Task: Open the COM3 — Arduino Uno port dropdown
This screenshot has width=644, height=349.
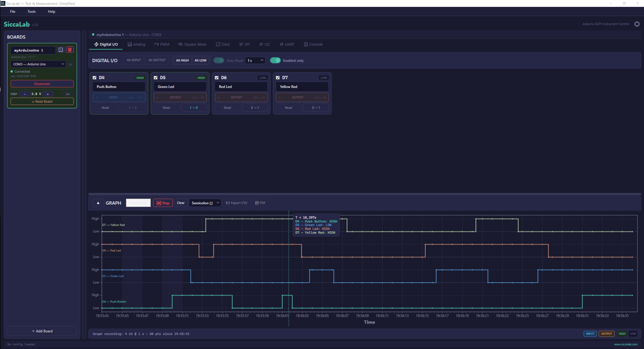Action: tap(38, 64)
